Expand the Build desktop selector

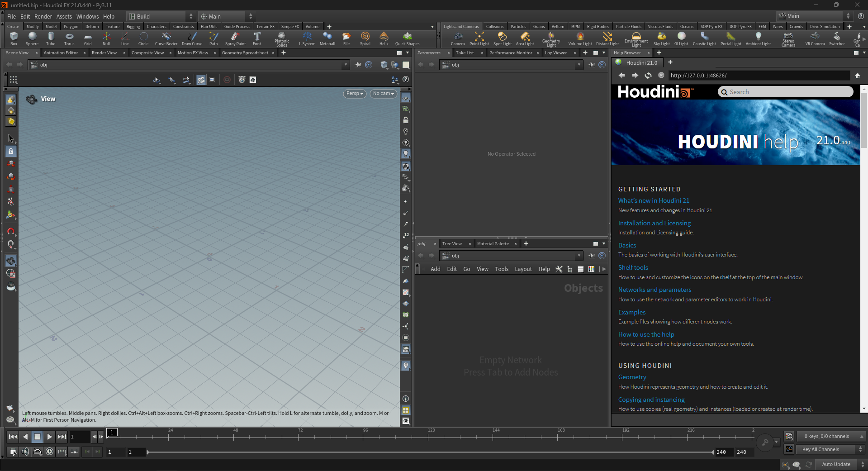(160, 16)
